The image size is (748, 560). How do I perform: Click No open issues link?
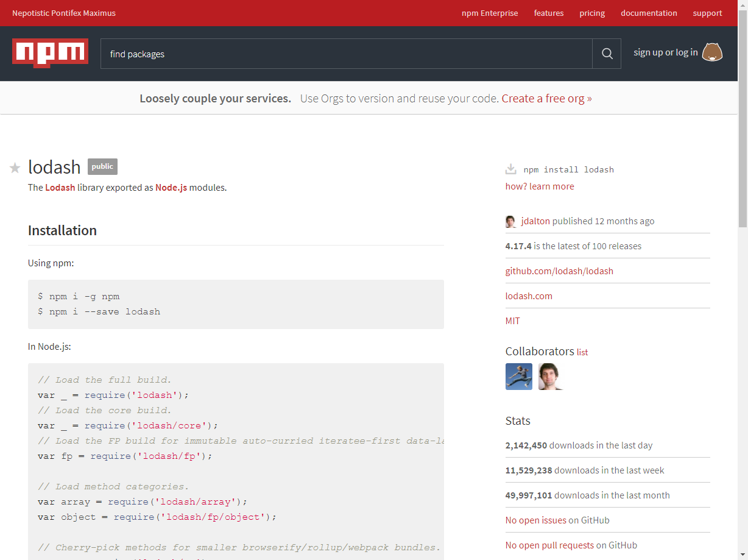coord(536,520)
